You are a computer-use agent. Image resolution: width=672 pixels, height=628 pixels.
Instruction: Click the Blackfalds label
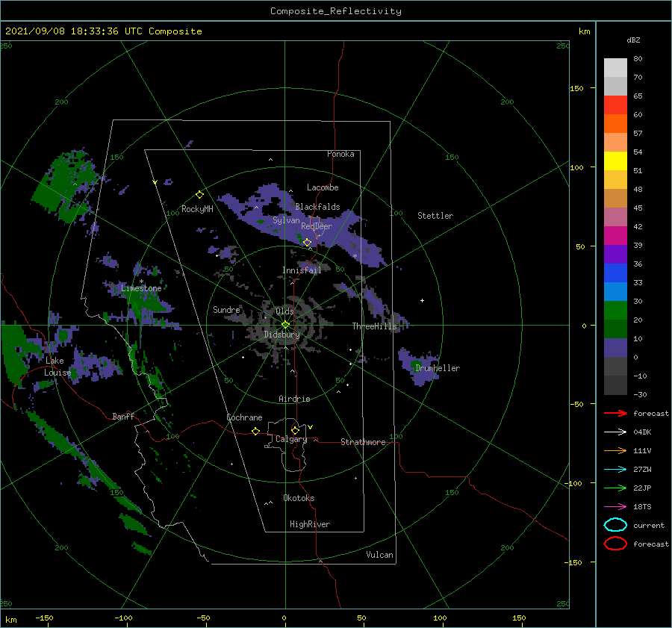tap(317, 207)
